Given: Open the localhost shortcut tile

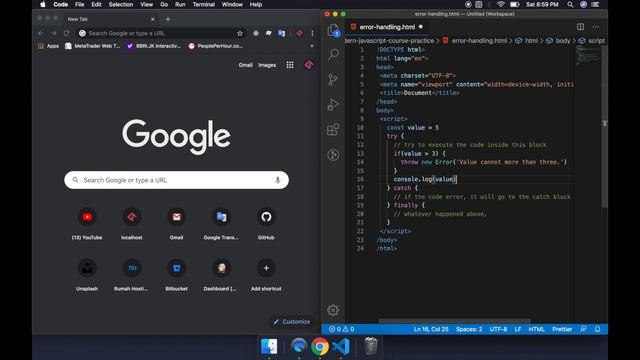Looking at the screenshot, I should coord(132,223).
